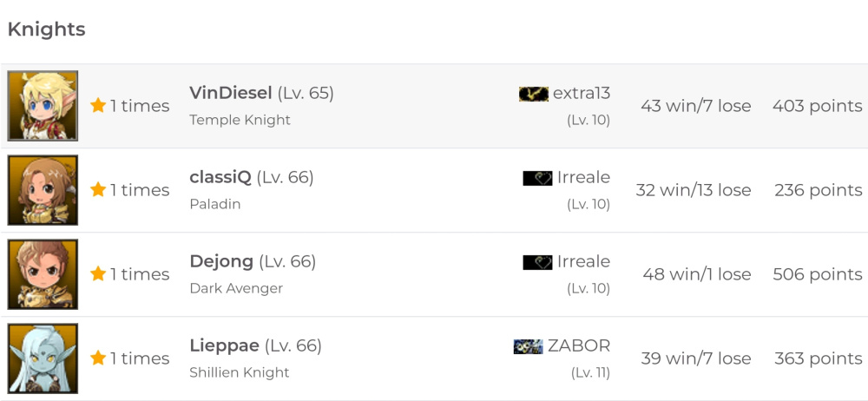This screenshot has width=868, height=401.
Task: Open classiQ's character name link
Action: click(220, 177)
